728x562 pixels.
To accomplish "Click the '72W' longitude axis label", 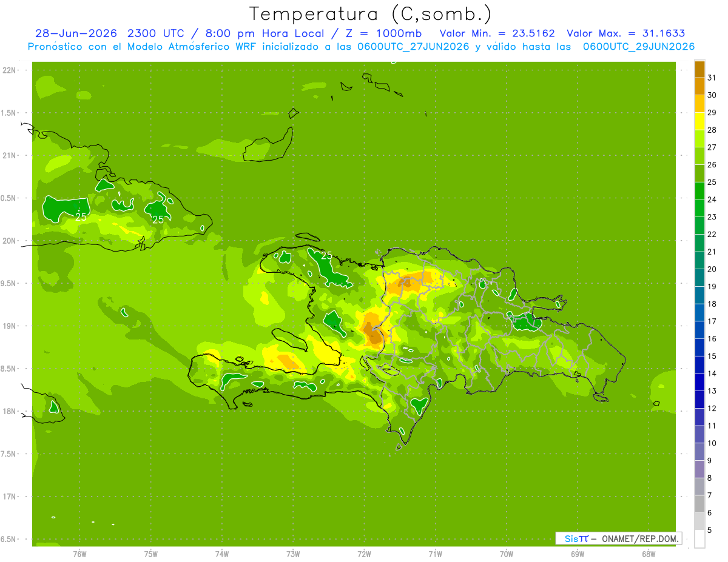I will click(x=364, y=554).
